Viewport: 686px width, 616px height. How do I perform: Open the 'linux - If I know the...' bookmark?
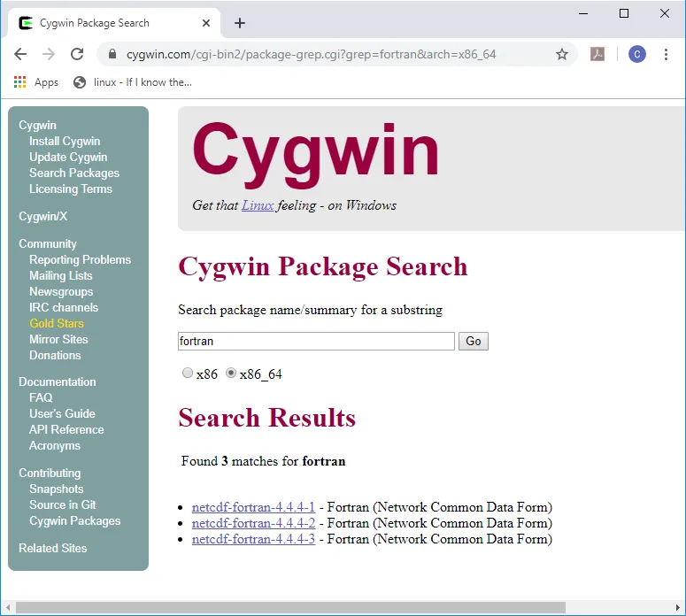pyautogui.click(x=133, y=82)
